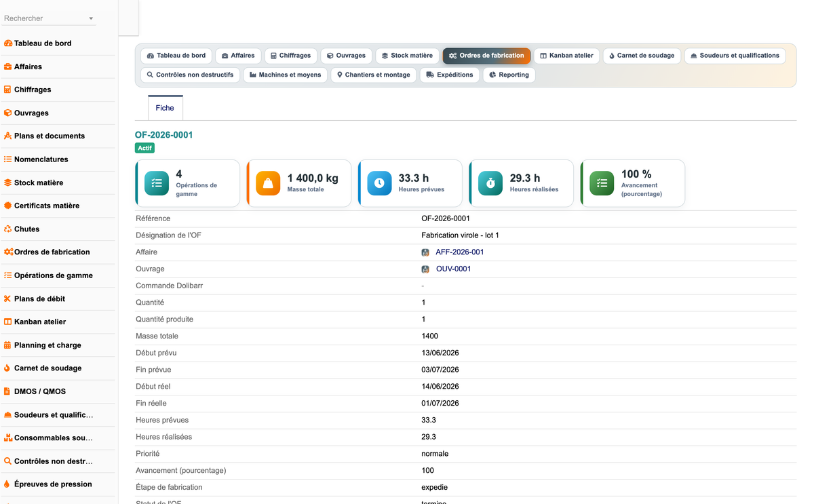Click the Masse totale weight card icon
This screenshot has width=814, height=504.
coord(268,183)
